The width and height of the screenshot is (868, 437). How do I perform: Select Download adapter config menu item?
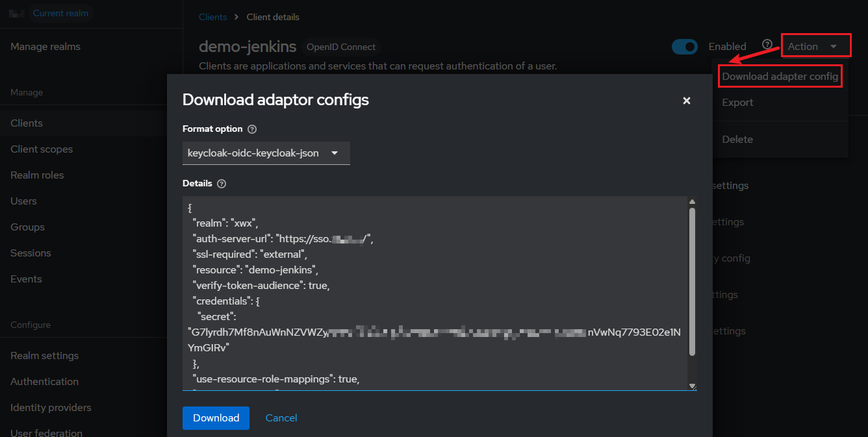point(780,77)
